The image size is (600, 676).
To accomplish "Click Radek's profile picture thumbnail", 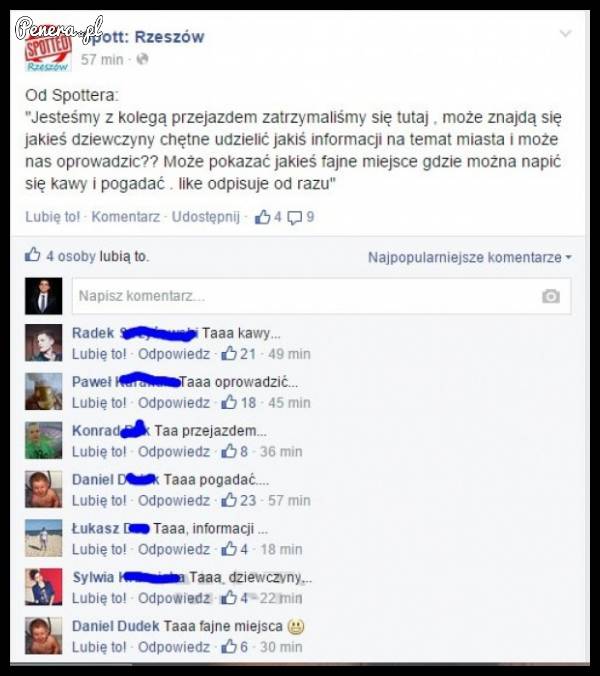I will tap(44, 343).
